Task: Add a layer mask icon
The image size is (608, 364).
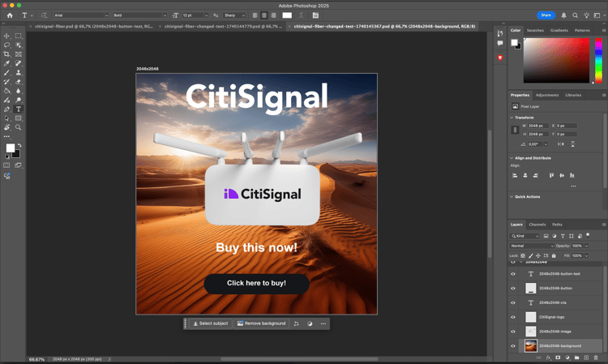Action: pos(558,358)
